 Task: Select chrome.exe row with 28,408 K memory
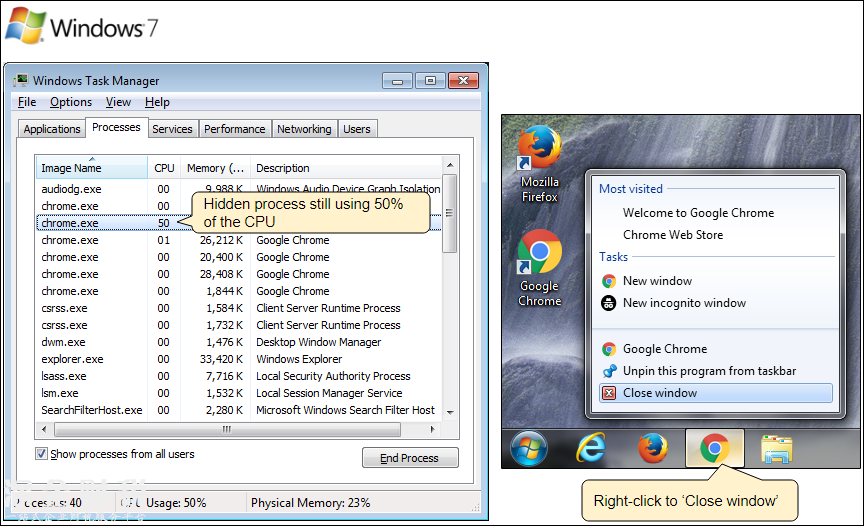pyautogui.click(x=239, y=275)
